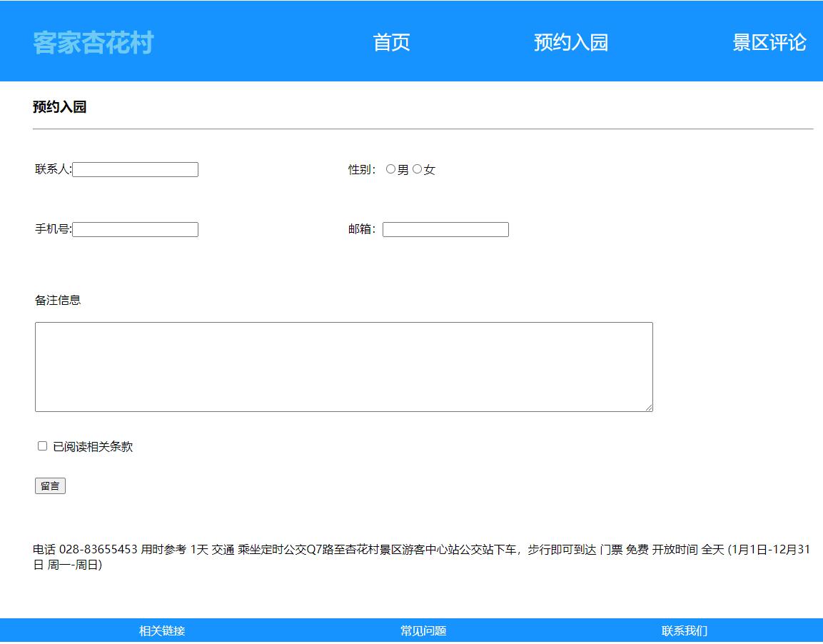The width and height of the screenshot is (823, 644).
Task: Grab the text area resize handle
Action: 649,408
